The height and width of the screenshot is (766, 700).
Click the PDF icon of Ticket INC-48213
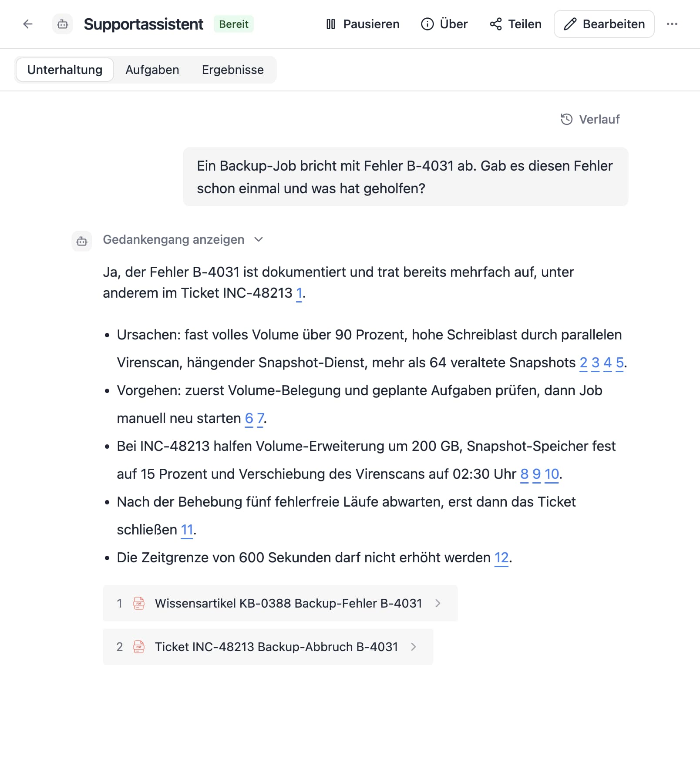click(139, 647)
